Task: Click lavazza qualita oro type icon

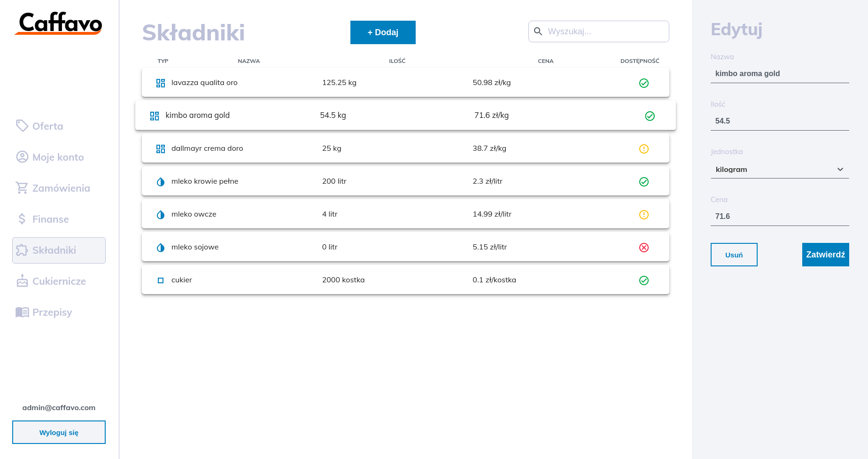Action: point(161,83)
